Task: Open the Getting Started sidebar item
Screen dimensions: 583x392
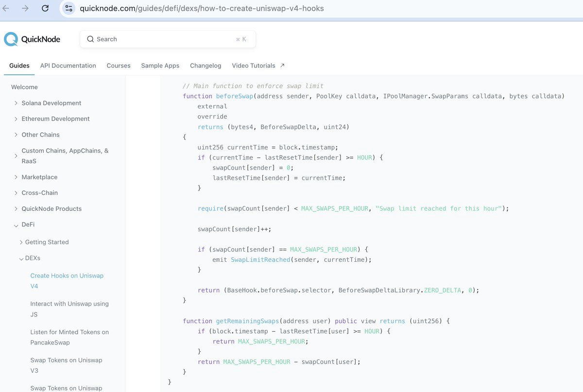Action: click(47, 242)
